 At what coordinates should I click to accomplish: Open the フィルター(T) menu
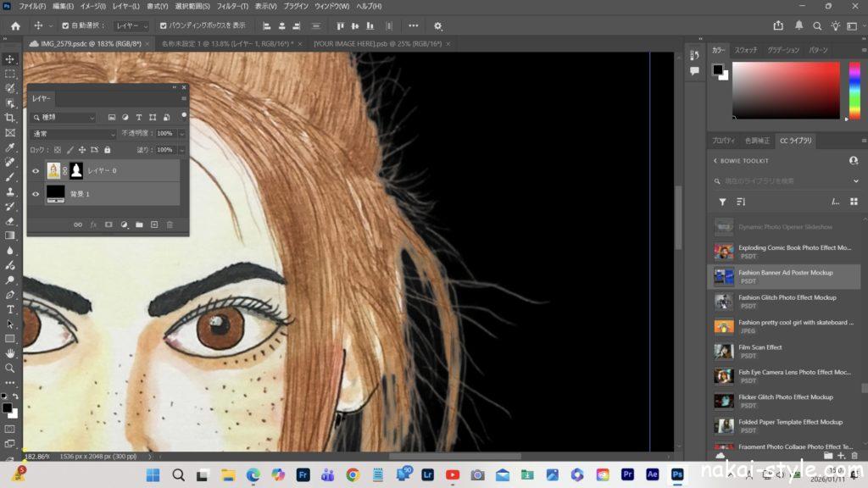(231, 6)
